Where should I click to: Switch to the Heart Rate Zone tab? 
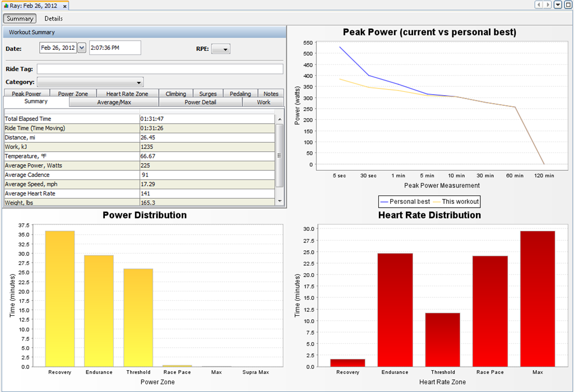click(127, 94)
